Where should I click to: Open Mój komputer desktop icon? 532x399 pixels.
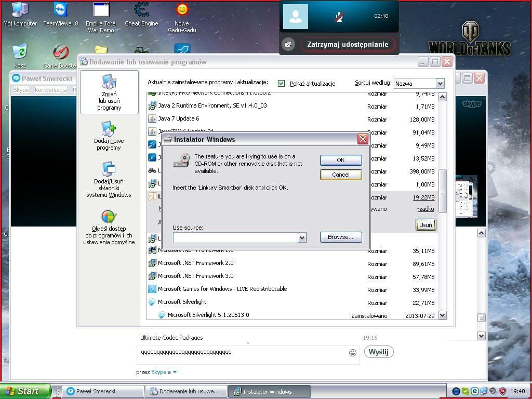[x=20, y=14]
